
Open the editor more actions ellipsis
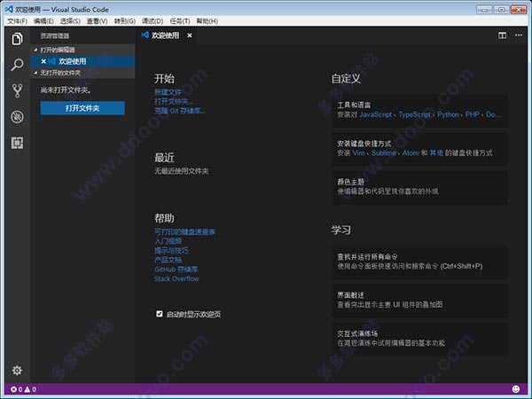[x=519, y=35]
